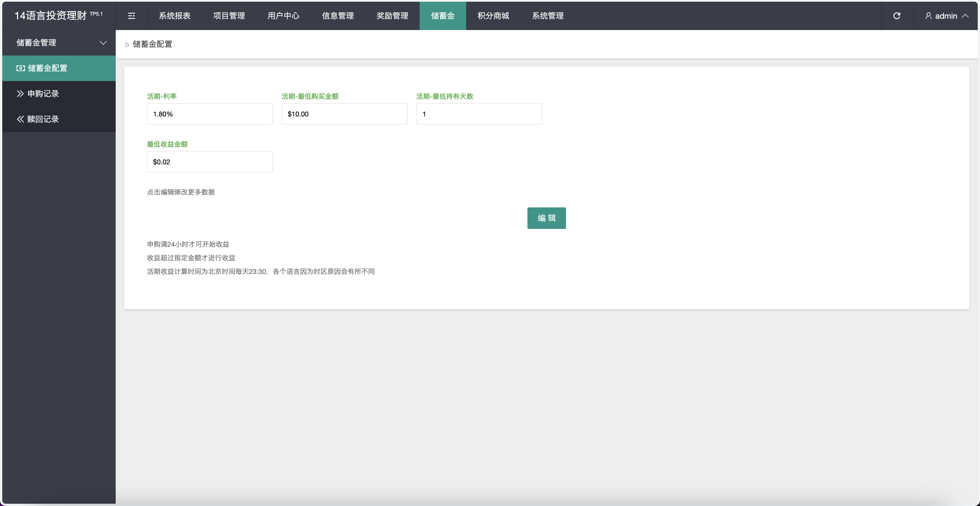Click the hamburger menu icon
The width and height of the screenshot is (980, 506).
pyautogui.click(x=131, y=16)
